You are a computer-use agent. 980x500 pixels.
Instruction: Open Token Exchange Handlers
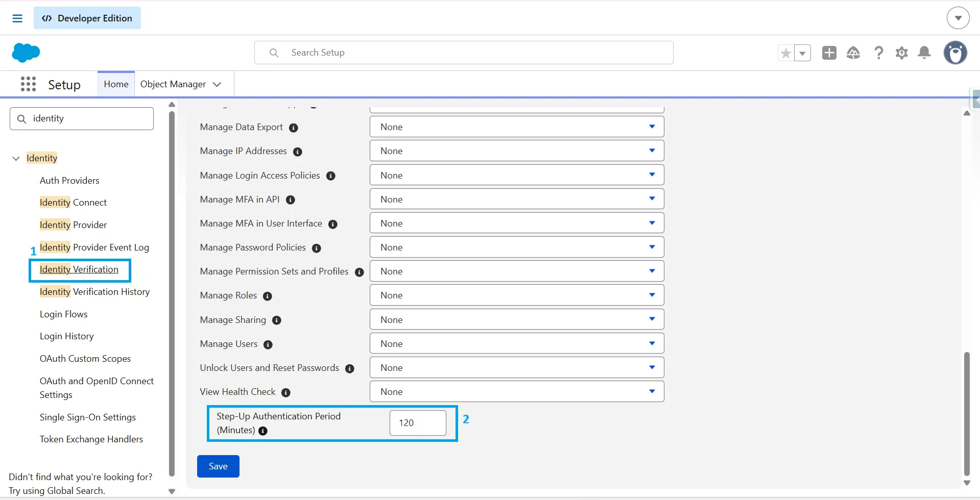[91, 439]
